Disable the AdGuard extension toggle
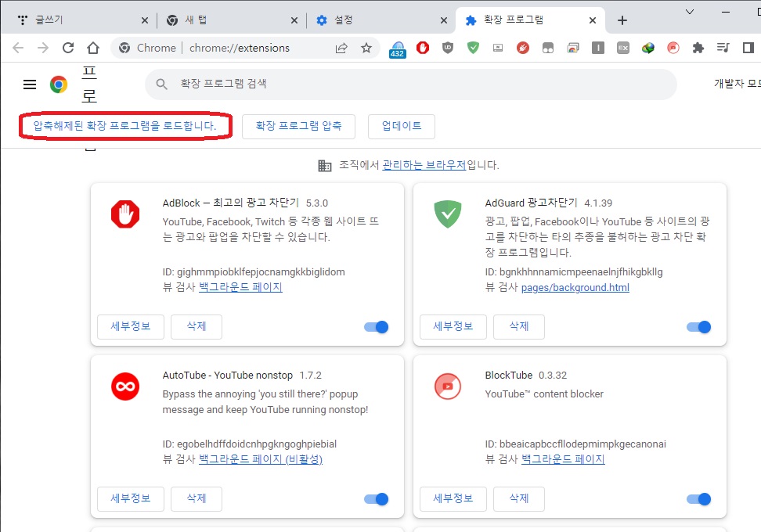 699,327
